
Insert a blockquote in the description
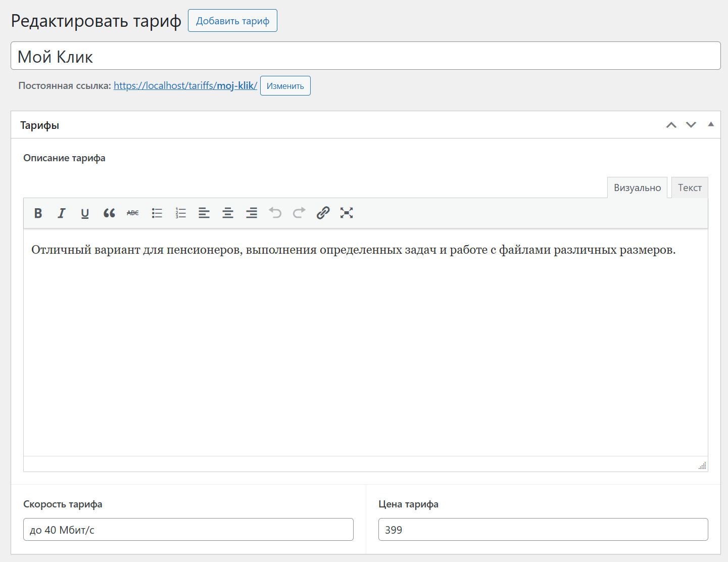pos(109,213)
